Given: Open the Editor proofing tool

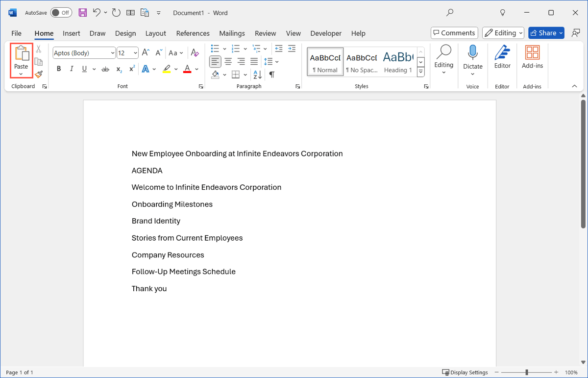Looking at the screenshot, I should tap(502, 57).
